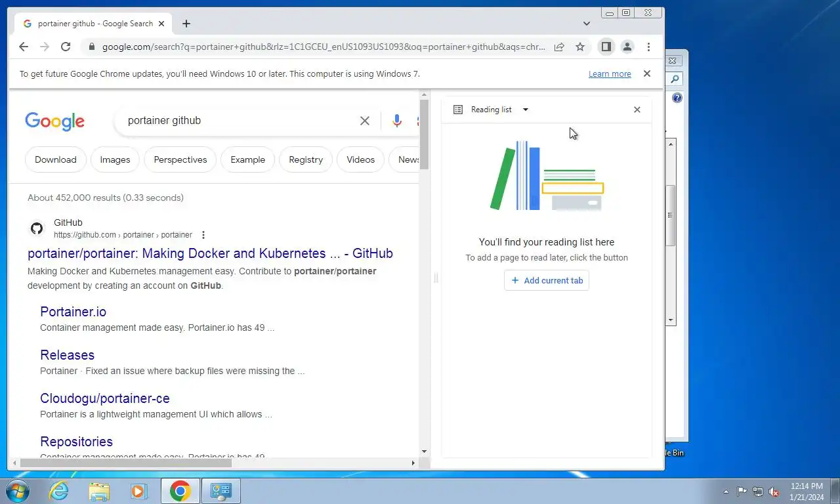Image resolution: width=840 pixels, height=504 pixels.
Task: Select the Images filter chip
Action: click(115, 159)
